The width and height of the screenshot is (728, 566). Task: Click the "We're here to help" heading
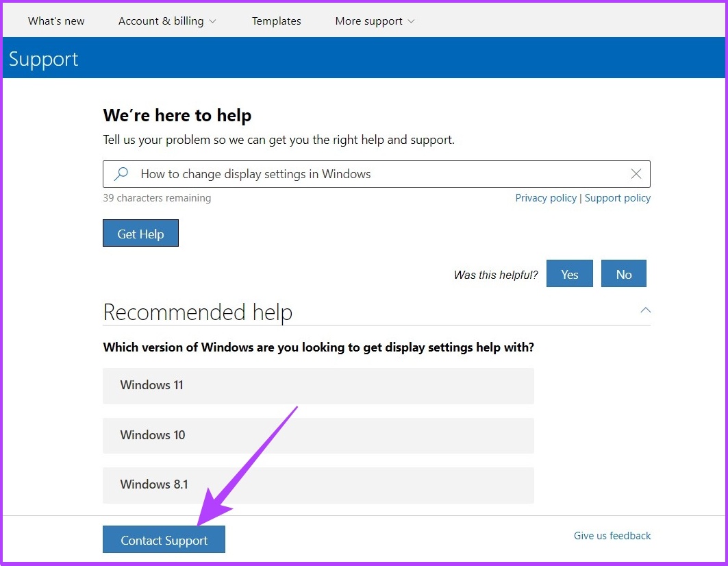[x=177, y=115]
